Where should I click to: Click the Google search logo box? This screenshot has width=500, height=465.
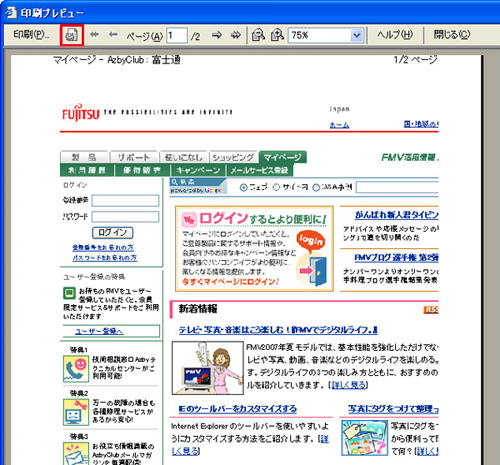(x=198, y=186)
